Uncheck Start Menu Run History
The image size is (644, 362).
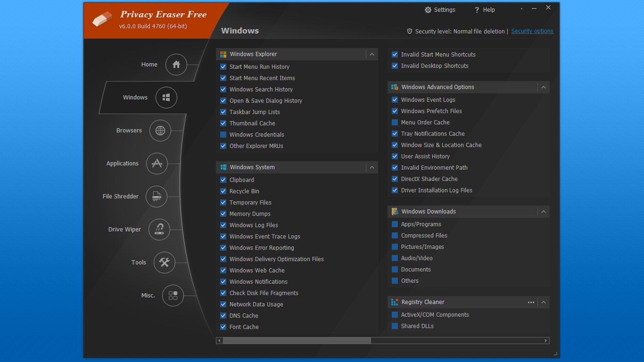pos(223,66)
